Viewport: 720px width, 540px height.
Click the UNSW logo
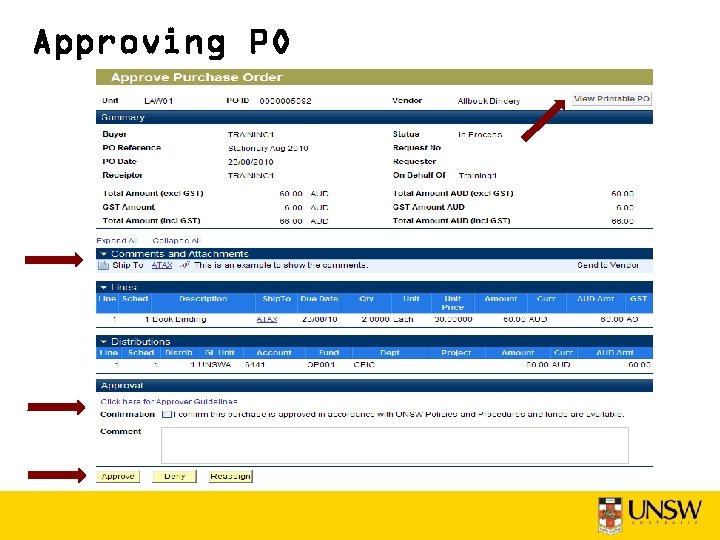point(650,514)
